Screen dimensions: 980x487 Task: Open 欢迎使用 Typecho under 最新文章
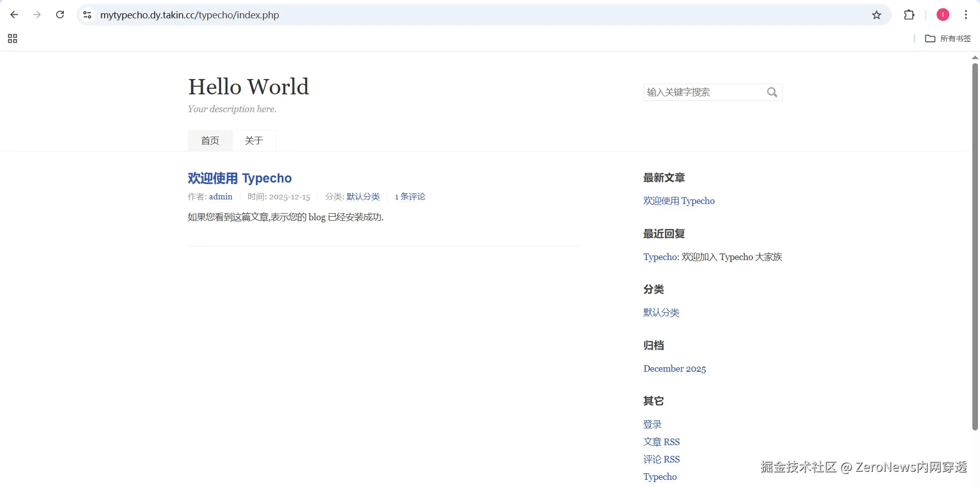pos(679,201)
